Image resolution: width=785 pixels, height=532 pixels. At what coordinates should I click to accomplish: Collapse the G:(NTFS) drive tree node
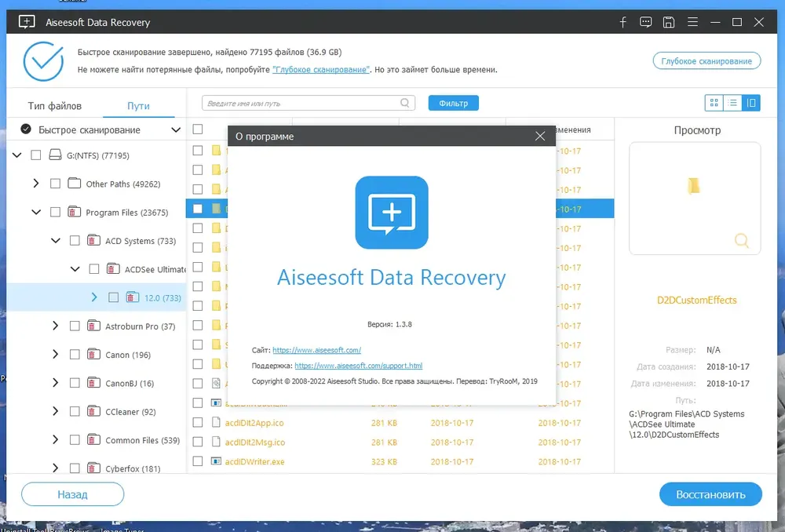(17, 155)
